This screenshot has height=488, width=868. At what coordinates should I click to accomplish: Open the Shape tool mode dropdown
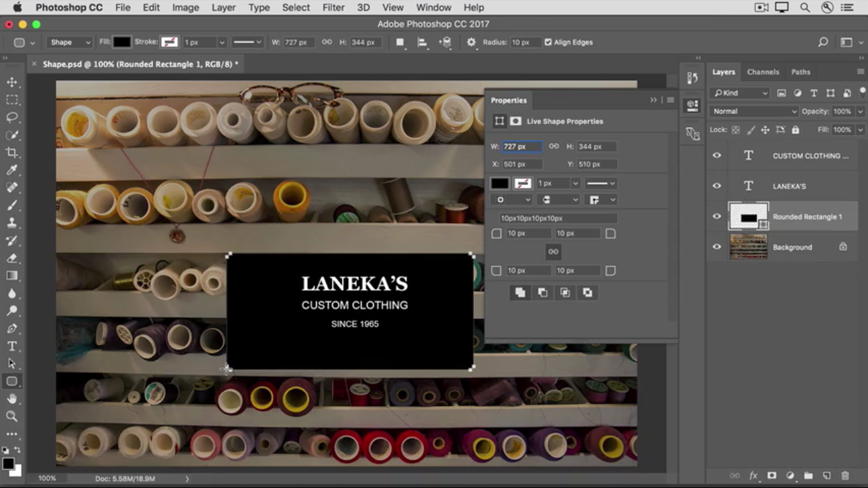tap(70, 42)
